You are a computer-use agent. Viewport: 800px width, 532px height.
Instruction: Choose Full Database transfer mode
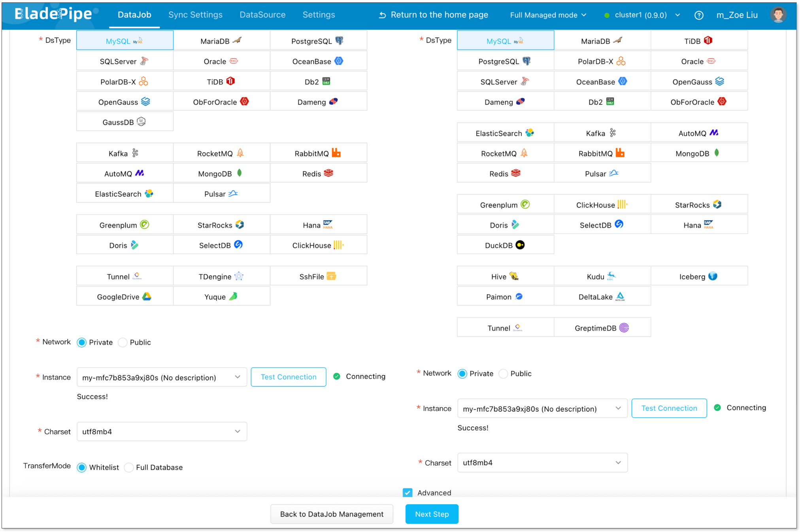coord(129,468)
